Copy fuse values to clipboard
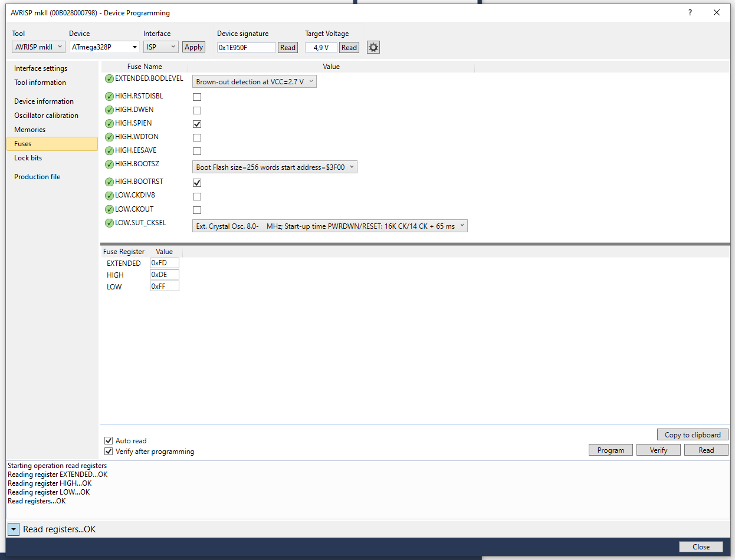 click(x=693, y=434)
